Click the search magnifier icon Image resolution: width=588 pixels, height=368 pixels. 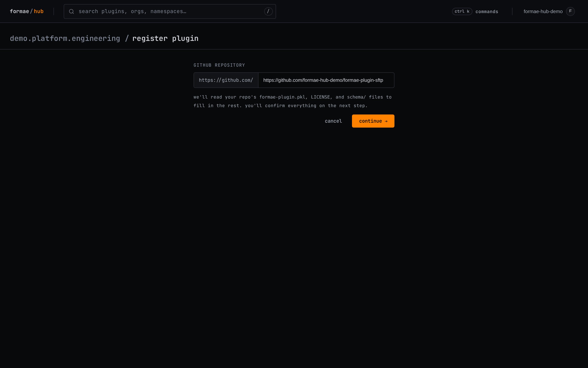[x=71, y=11]
